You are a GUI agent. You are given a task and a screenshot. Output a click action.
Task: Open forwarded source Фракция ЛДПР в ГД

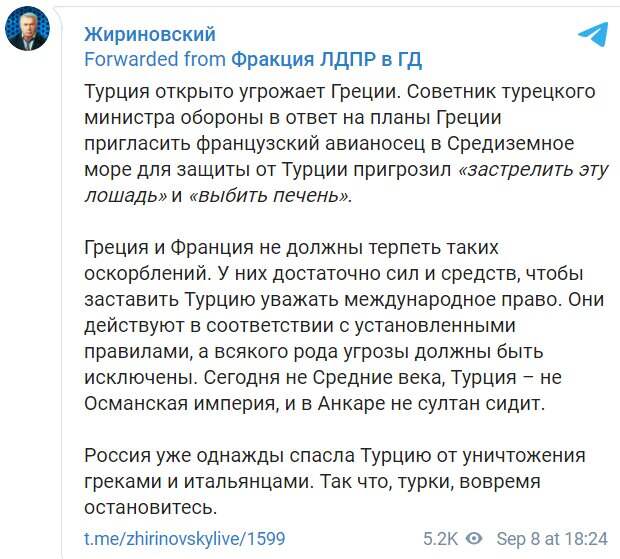(326, 60)
